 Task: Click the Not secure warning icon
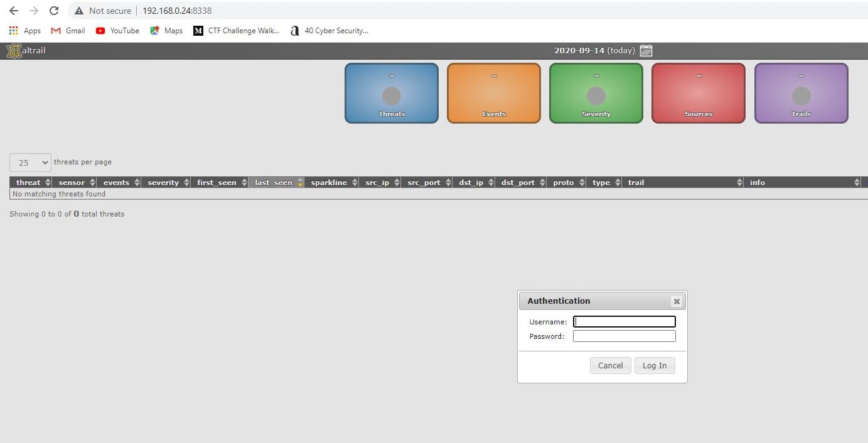pos(79,11)
